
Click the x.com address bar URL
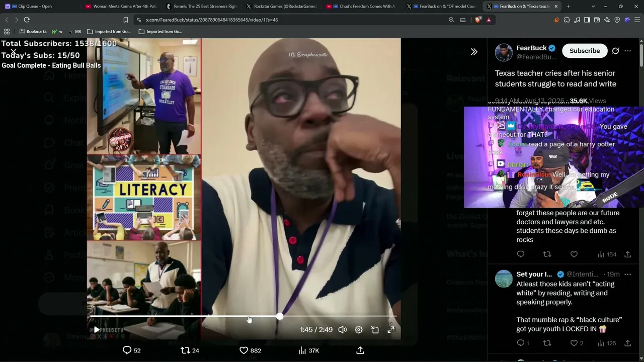[x=212, y=20]
